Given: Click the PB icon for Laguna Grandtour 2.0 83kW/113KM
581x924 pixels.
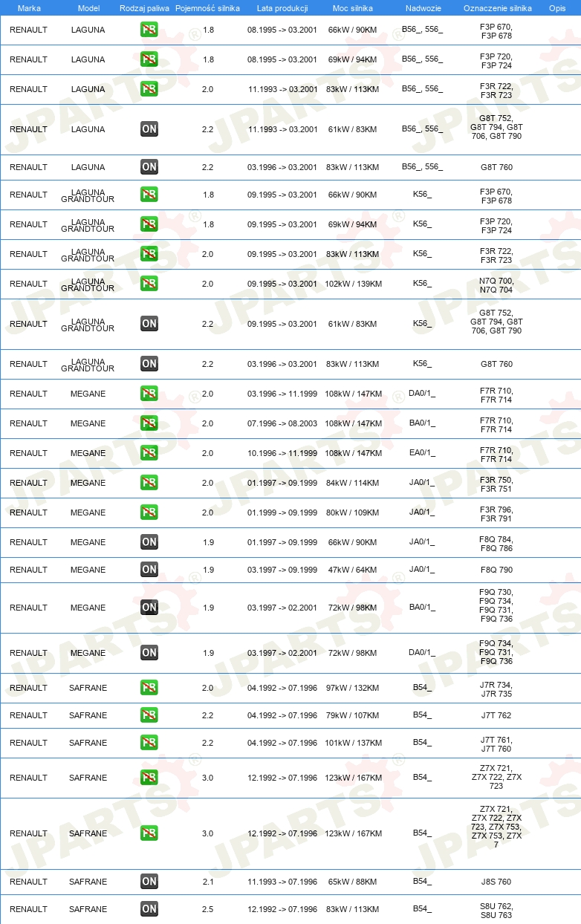Looking at the screenshot, I should tap(149, 254).
